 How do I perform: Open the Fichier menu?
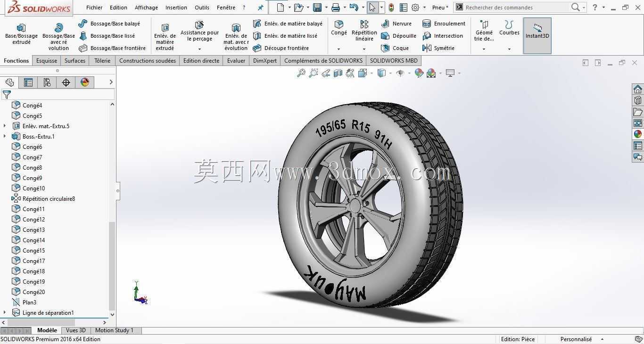click(94, 8)
